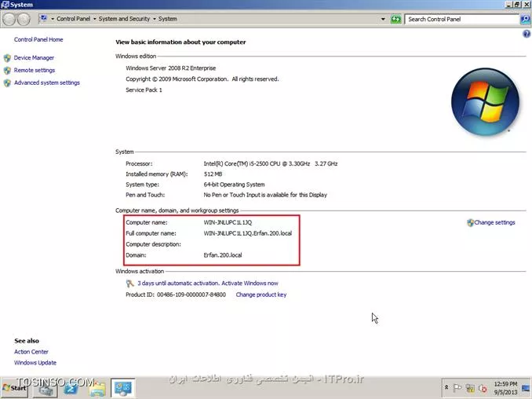The width and height of the screenshot is (532, 399).
Task: Open the Start menu
Action: coord(15,388)
